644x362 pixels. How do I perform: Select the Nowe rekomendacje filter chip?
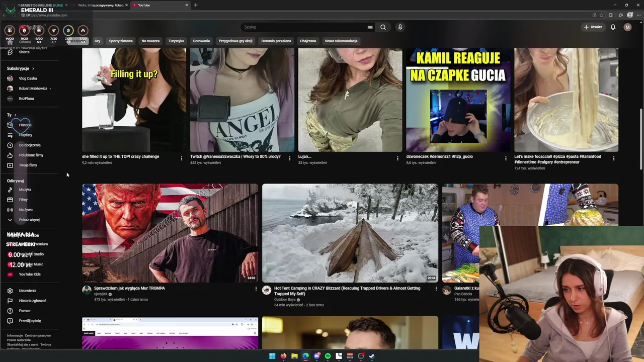341,41
